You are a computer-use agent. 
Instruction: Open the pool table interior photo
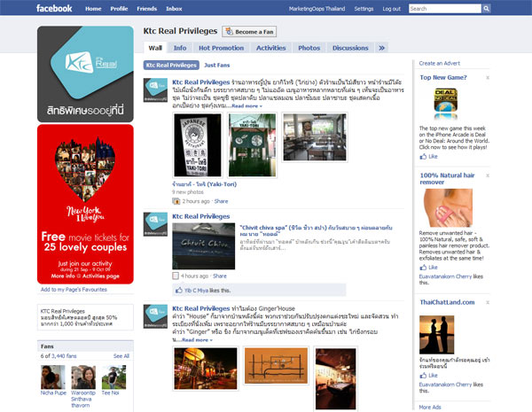335,378
